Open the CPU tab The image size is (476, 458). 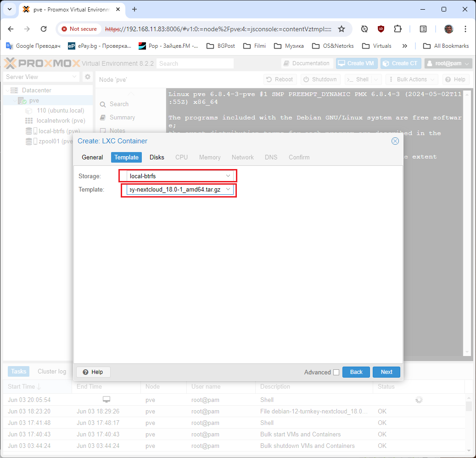click(181, 157)
